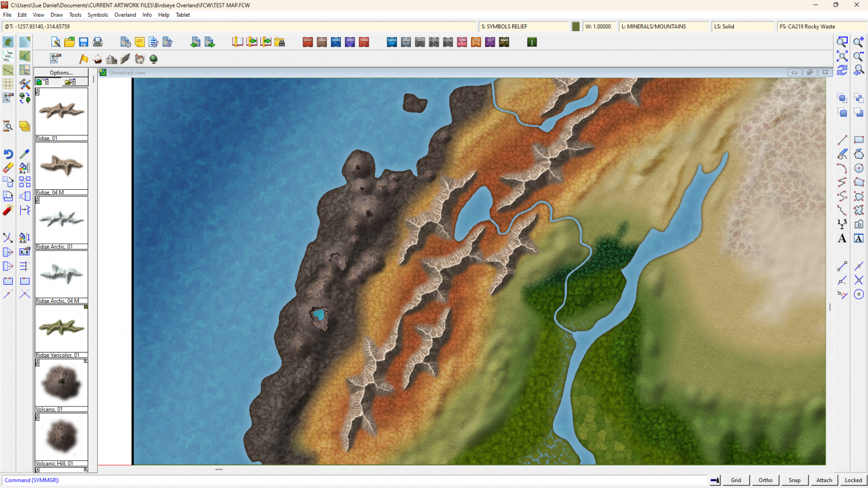Toggle the Grid button in status bar
868x488 pixels.
pos(735,480)
